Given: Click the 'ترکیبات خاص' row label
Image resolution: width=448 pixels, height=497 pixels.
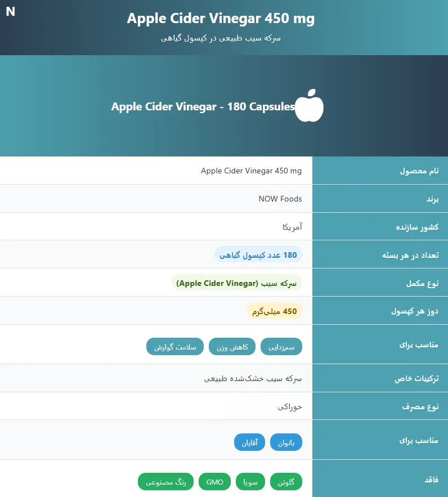Looking at the screenshot, I should pyautogui.click(x=416, y=378).
